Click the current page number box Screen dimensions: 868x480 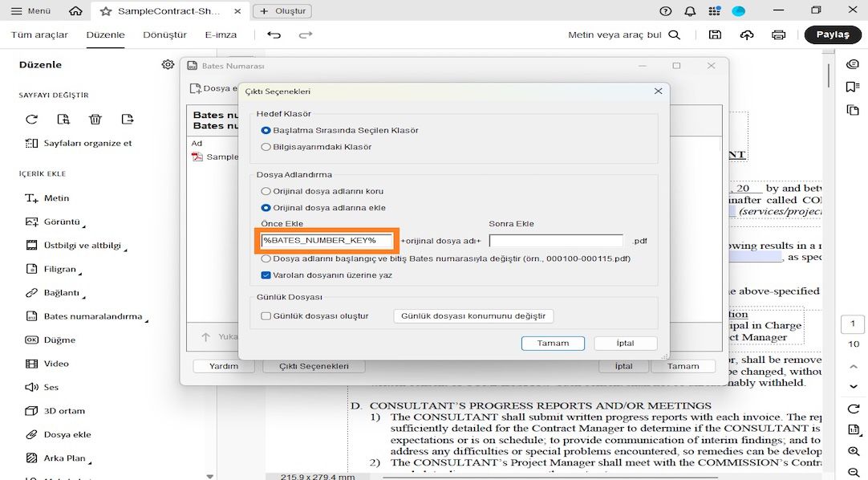click(x=853, y=324)
